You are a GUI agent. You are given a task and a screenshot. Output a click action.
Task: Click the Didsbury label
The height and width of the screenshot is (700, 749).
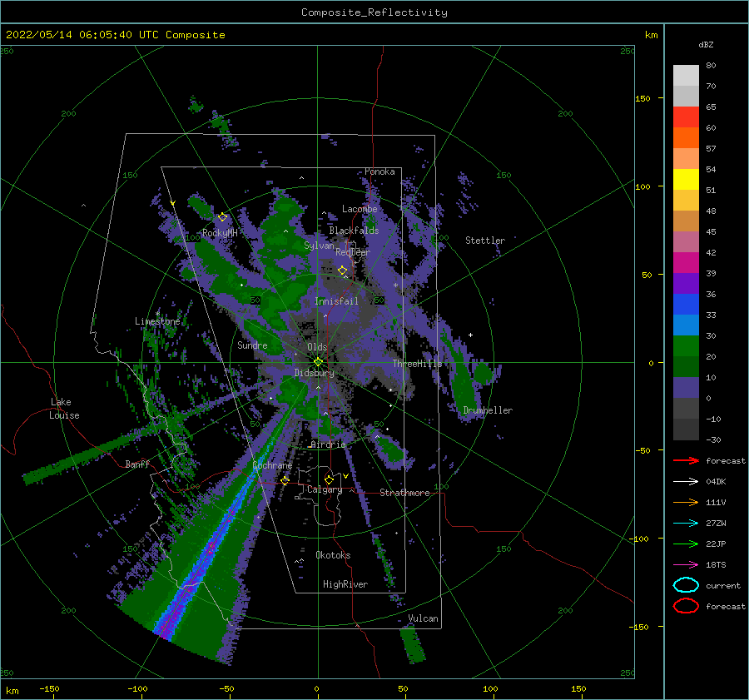pos(315,373)
